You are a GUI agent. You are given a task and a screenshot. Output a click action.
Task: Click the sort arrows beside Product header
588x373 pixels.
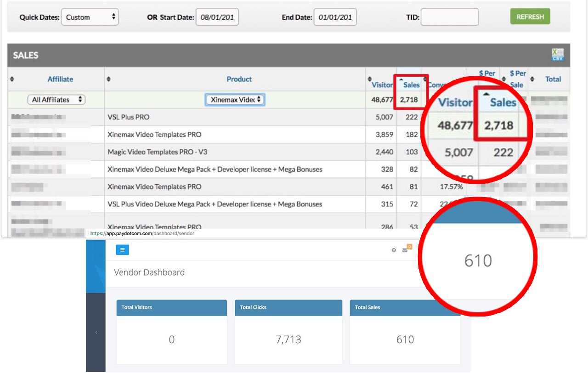[x=109, y=79]
